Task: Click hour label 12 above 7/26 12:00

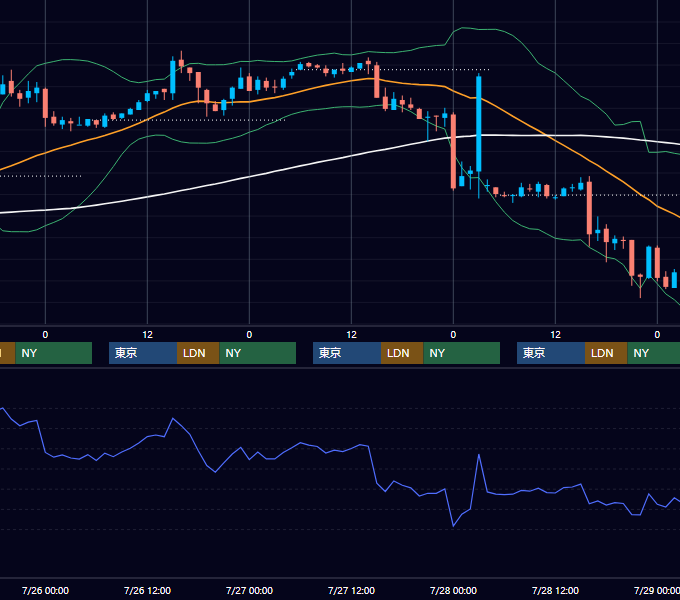Action: (147, 335)
